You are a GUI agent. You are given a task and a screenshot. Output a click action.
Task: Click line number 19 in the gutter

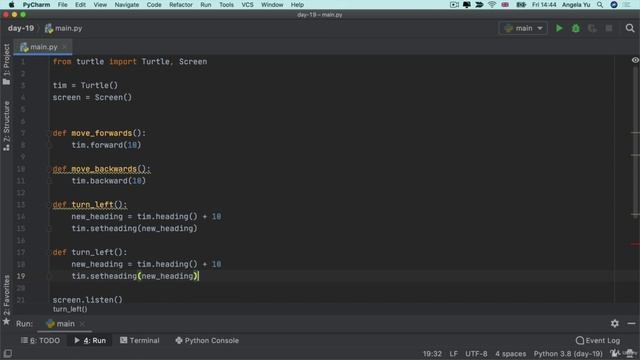pyautogui.click(x=21, y=276)
